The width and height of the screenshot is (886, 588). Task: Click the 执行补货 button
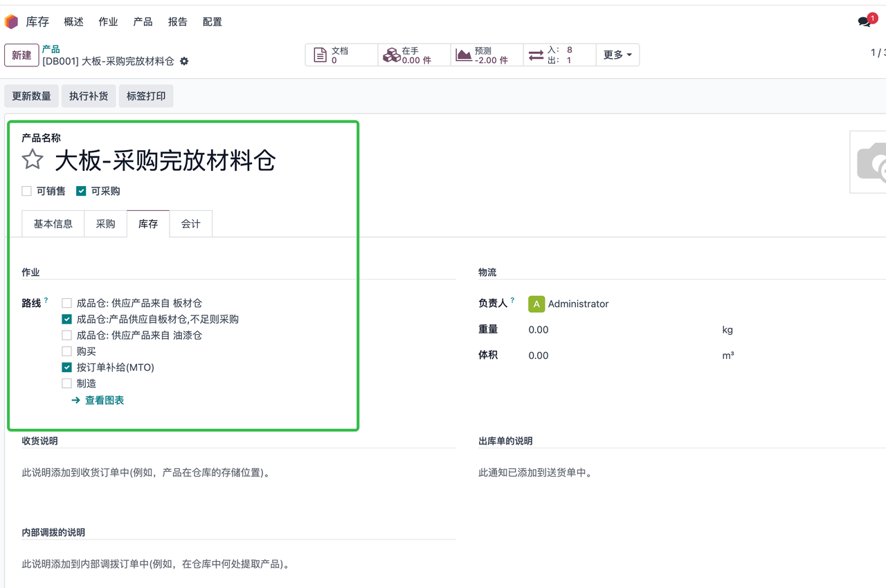point(89,96)
